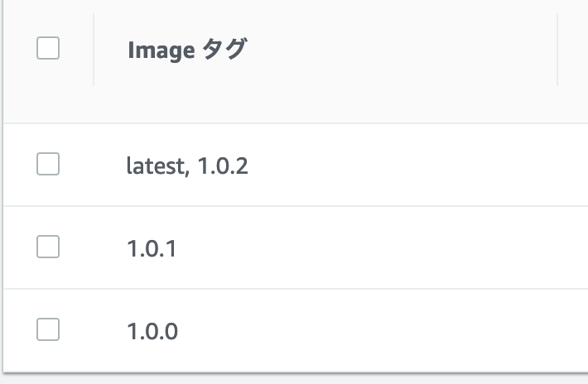
Task: Open the 1.0.0 image tag entry
Action: coord(152,331)
